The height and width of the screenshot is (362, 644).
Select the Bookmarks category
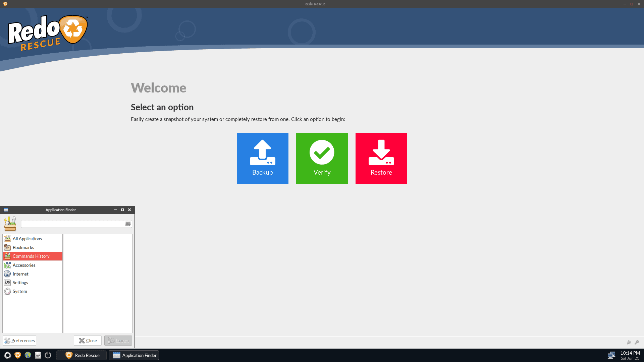[33, 247]
